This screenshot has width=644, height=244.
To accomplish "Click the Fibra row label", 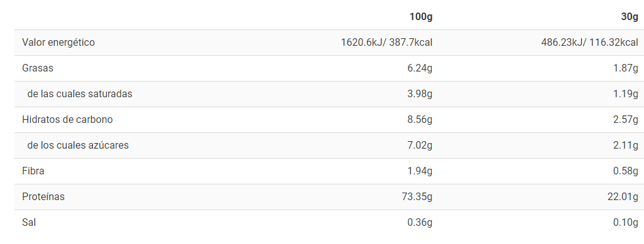I will pos(33,171).
